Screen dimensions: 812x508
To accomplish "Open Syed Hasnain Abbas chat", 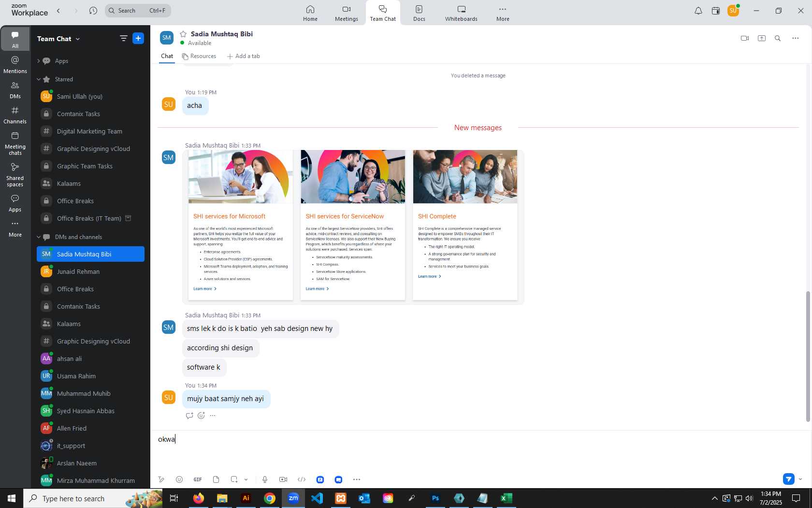I will (90, 411).
